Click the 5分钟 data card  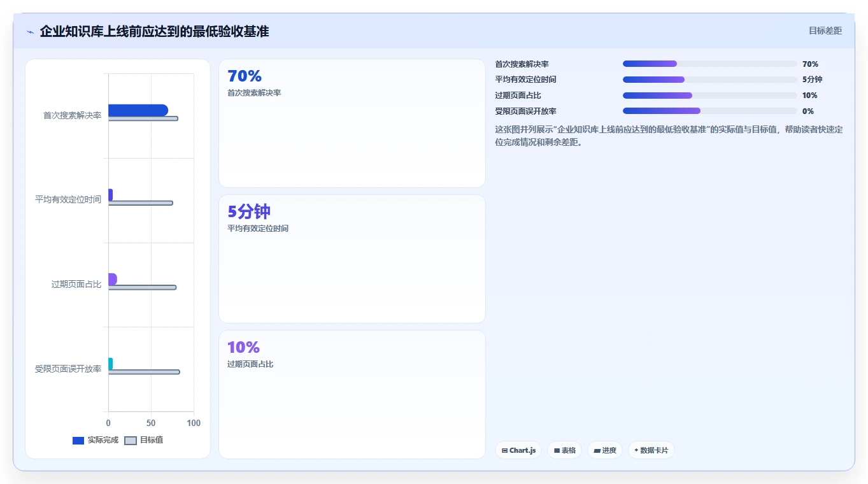tap(352, 259)
